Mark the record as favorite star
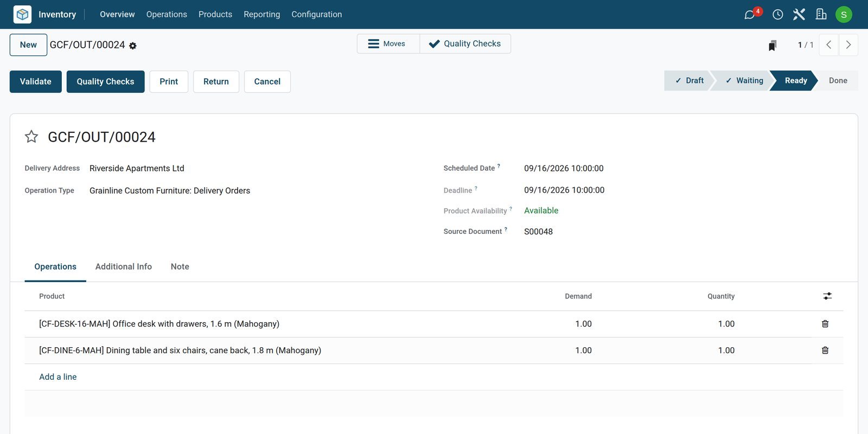 coord(31,137)
